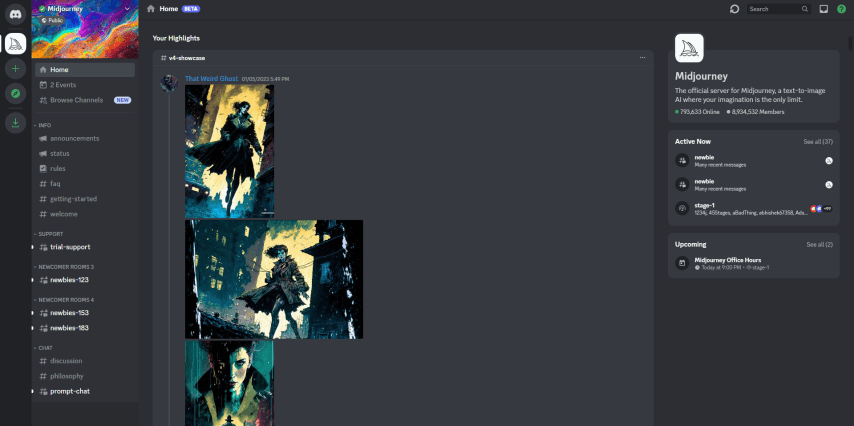Click the update refresh icon near search

(x=734, y=9)
